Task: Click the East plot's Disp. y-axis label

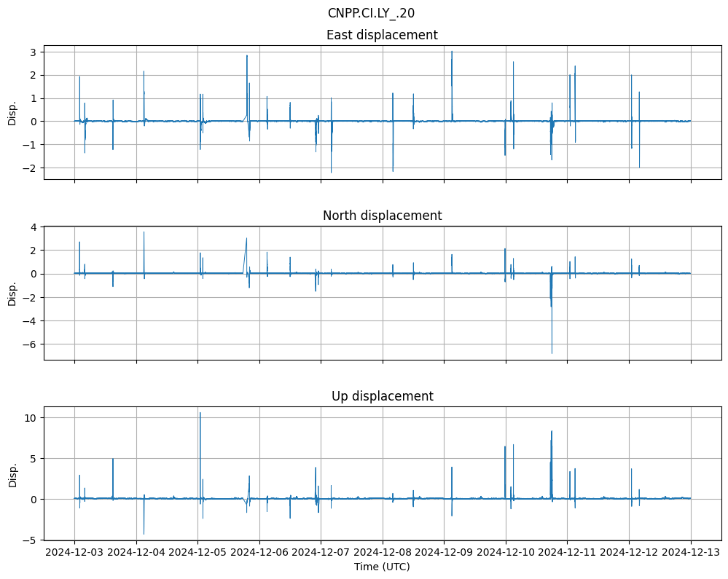Action: point(12,112)
